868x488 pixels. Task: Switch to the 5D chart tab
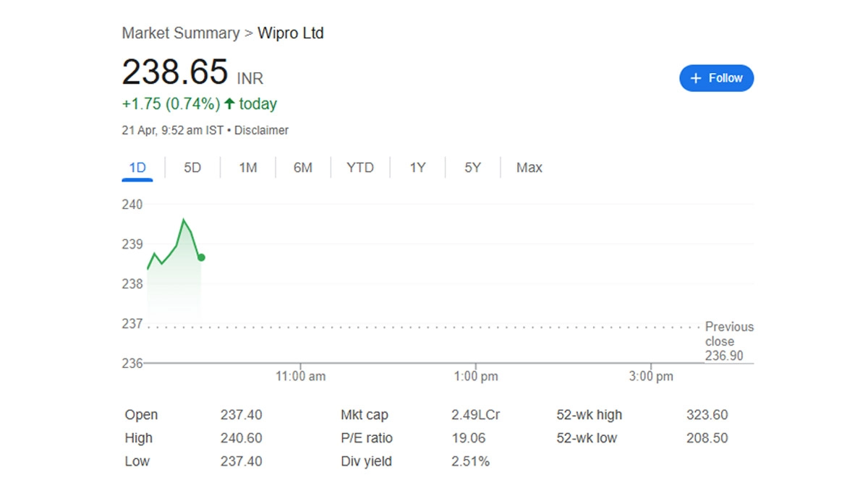click(192, 168)
